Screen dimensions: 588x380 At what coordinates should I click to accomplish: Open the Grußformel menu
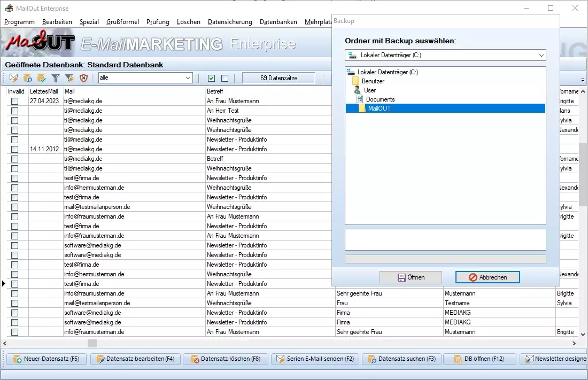pyautogui.click(x=122, y=22)
